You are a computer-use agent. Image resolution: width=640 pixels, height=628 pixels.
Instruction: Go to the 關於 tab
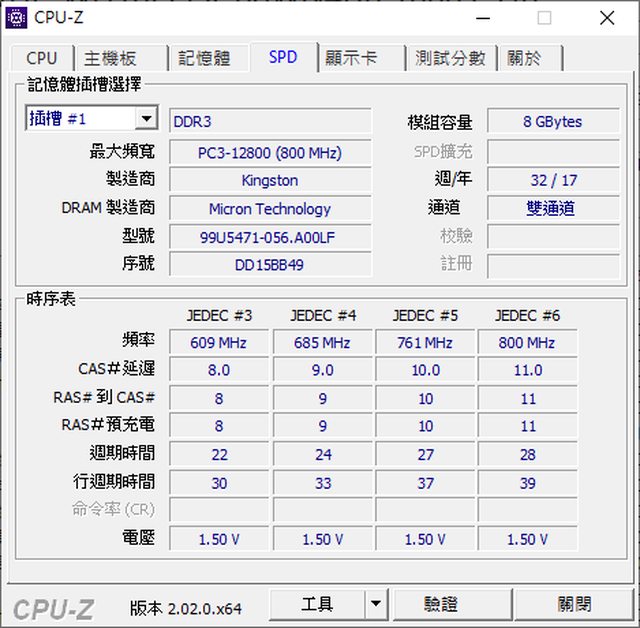pos(524,58)
